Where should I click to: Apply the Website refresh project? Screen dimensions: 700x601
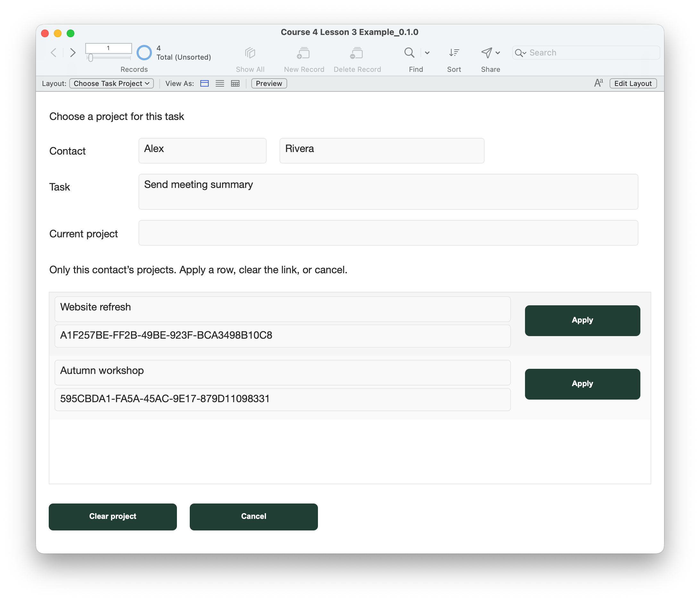pos(582,320)
